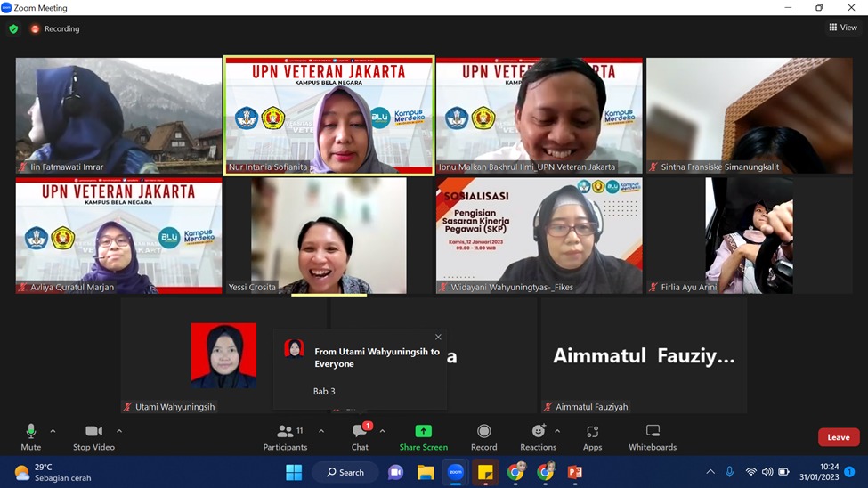The height and width of the screenshot is (488, 868).
Task: Open PowerPoint from the taskbar
Action: [575, 473]
